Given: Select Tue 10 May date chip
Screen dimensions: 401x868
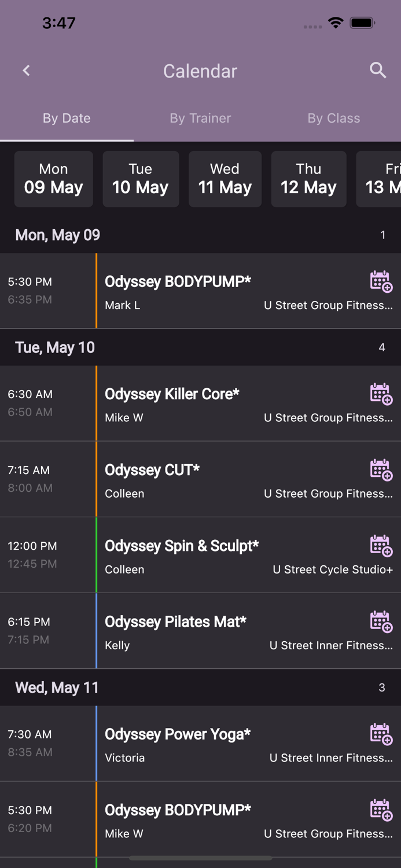Looking at the screenshot, I should click(x=141, y=179).
